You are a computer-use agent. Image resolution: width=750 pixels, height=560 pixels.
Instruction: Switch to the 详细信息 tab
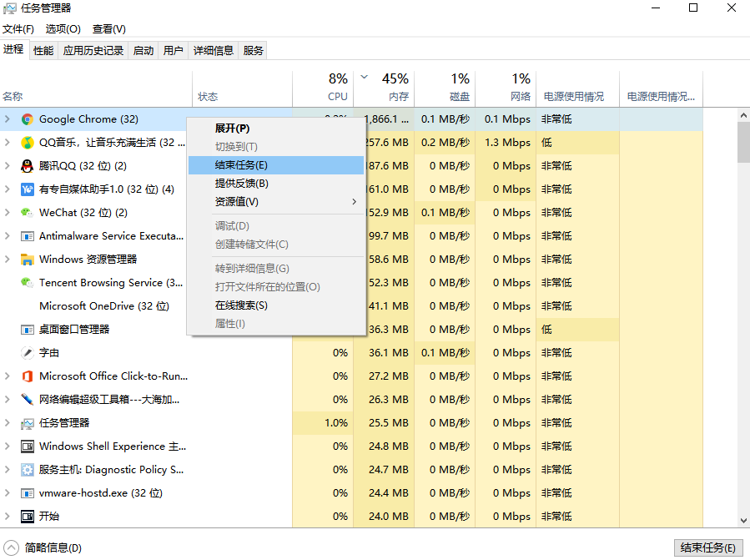pos(214,51)
